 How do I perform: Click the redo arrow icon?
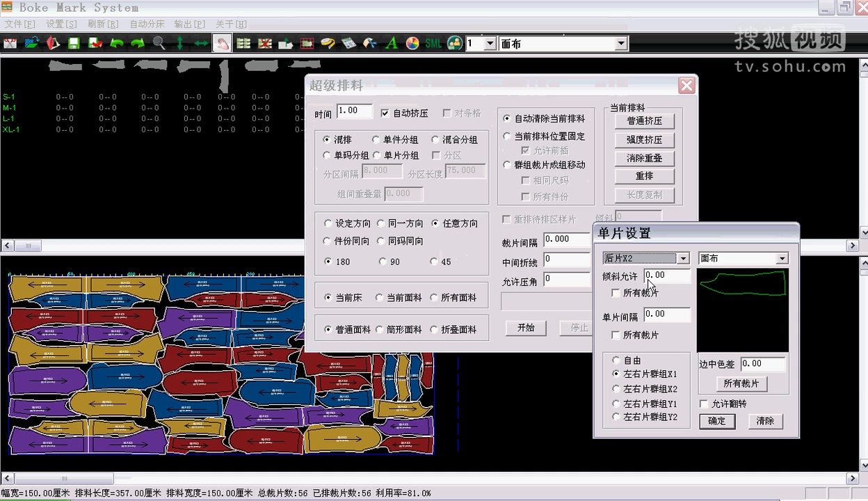(136, 43)
